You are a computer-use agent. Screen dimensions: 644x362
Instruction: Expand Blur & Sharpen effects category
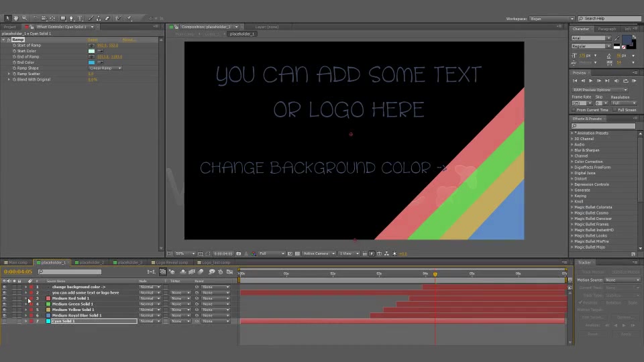click(572, 150)
